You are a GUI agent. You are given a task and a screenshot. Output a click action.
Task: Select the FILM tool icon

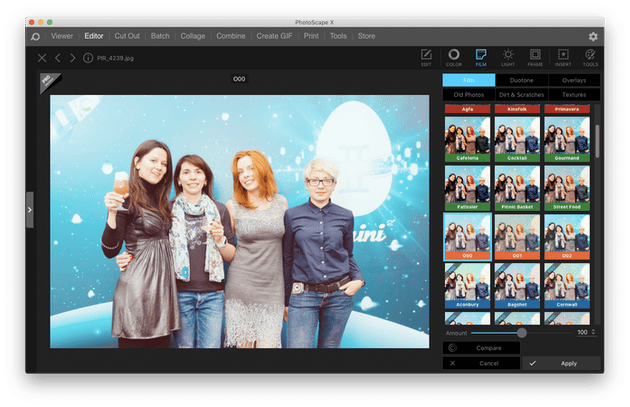click(x=481, y=57)
